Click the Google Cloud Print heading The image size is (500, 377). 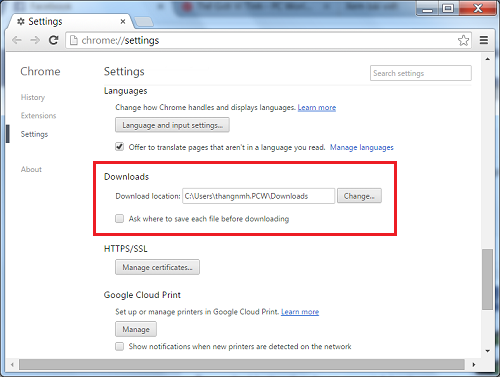[x=142, y=295]
